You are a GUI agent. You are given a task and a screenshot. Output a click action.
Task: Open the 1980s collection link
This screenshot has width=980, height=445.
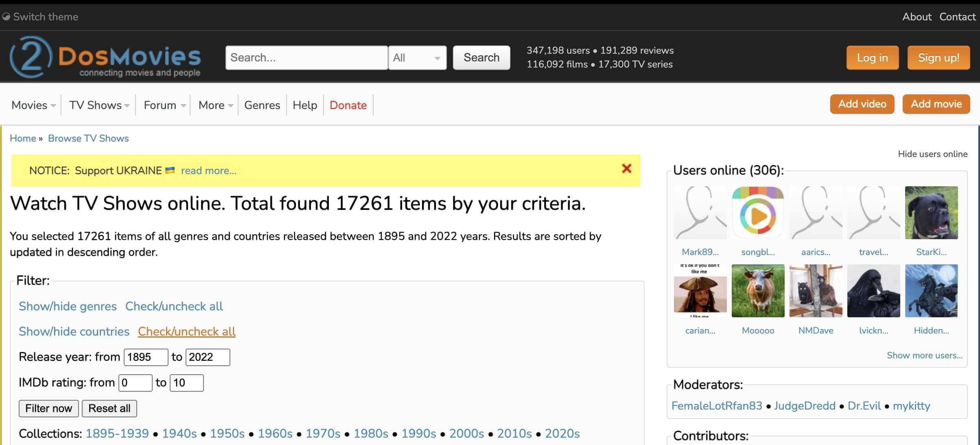click(371, 434)
